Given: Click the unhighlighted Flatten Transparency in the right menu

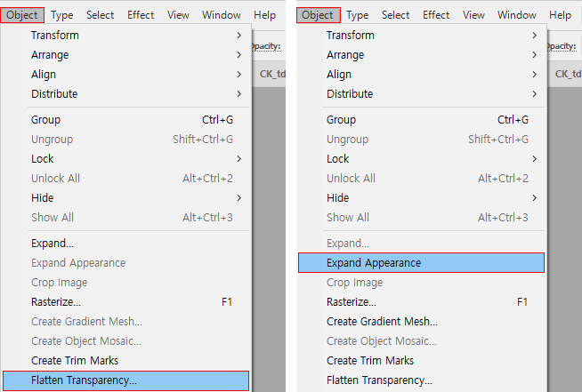Looking at the screenshot, I should [x=379, y=380].
